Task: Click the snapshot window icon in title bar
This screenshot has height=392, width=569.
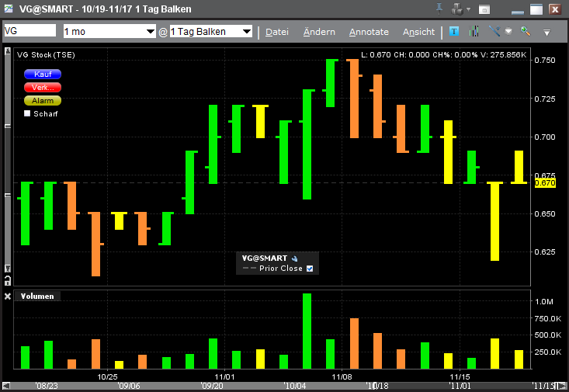Action: coord(484,9)
